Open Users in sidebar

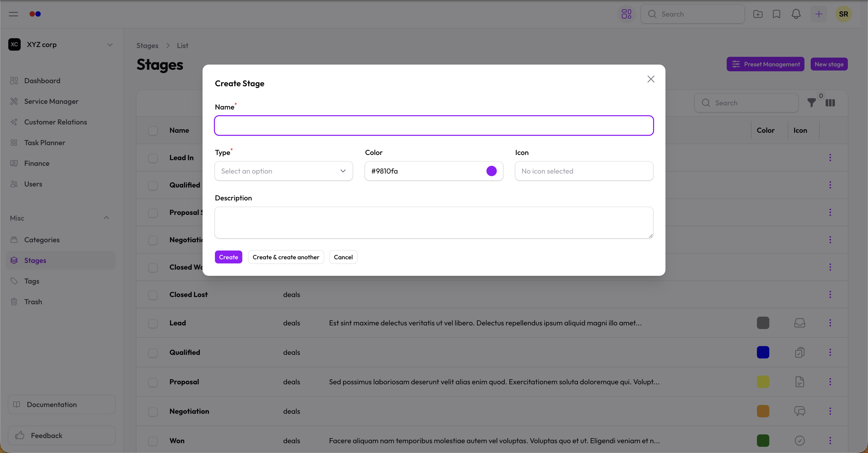click(x=61, y=184)
